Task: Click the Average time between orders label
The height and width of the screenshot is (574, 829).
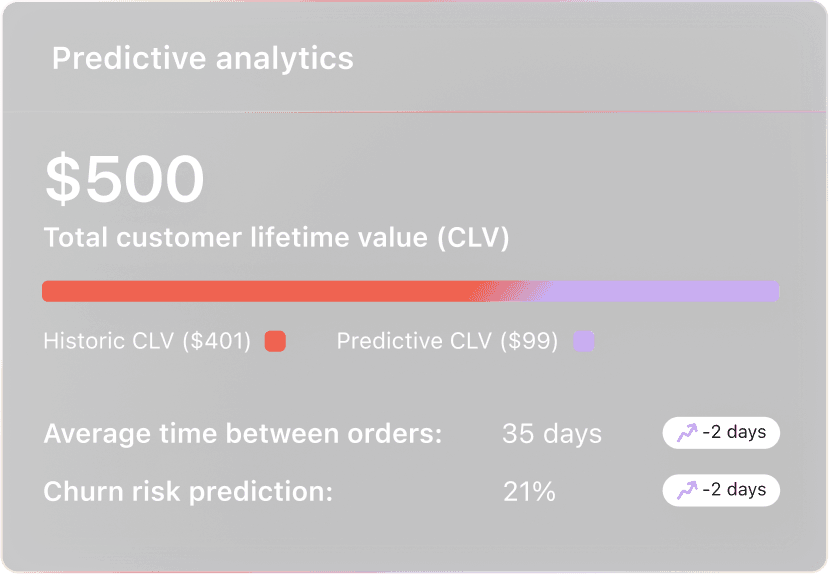Action: (243, 433)
